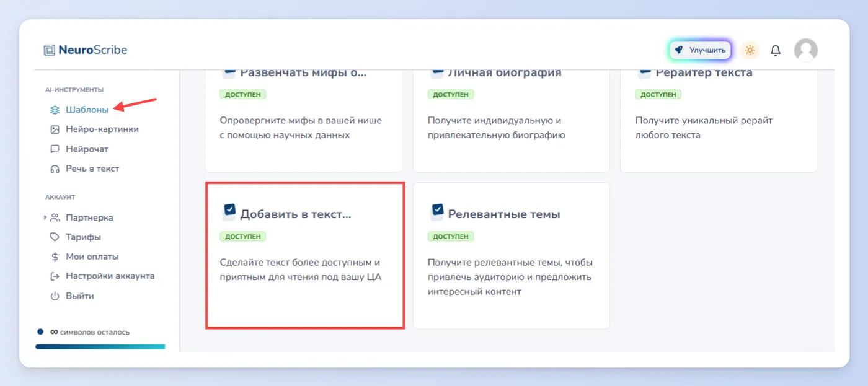Viewport: 868px width, 386px height.
Task: Click the Нейрочат chat bubble icon
Action: [55, 149]
